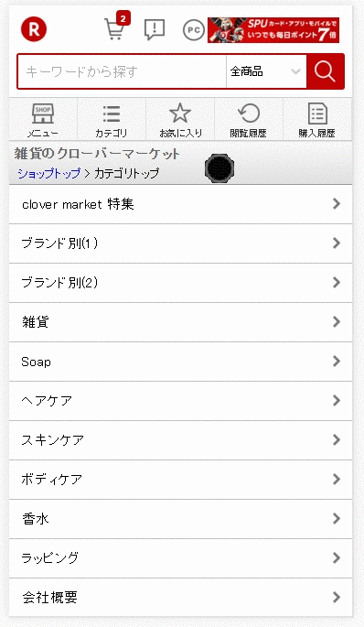Expand the Soap category chevron
This screenshot has height=627, width=364.
(337, 361)
